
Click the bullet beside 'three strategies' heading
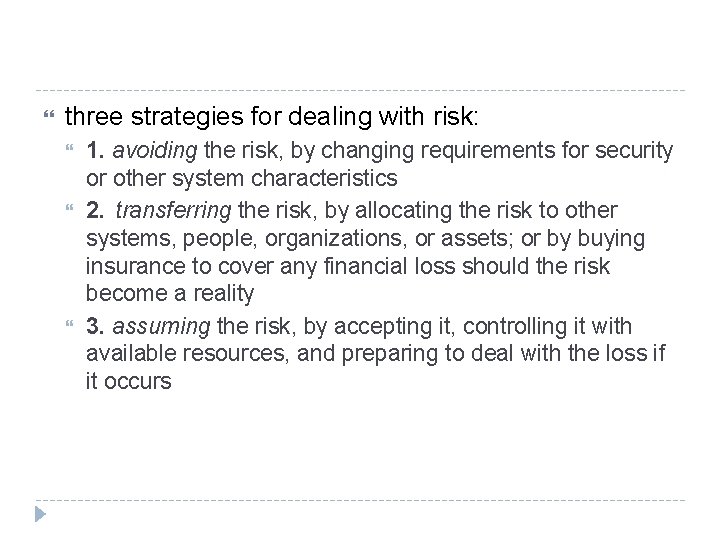[x=40, y=118]
